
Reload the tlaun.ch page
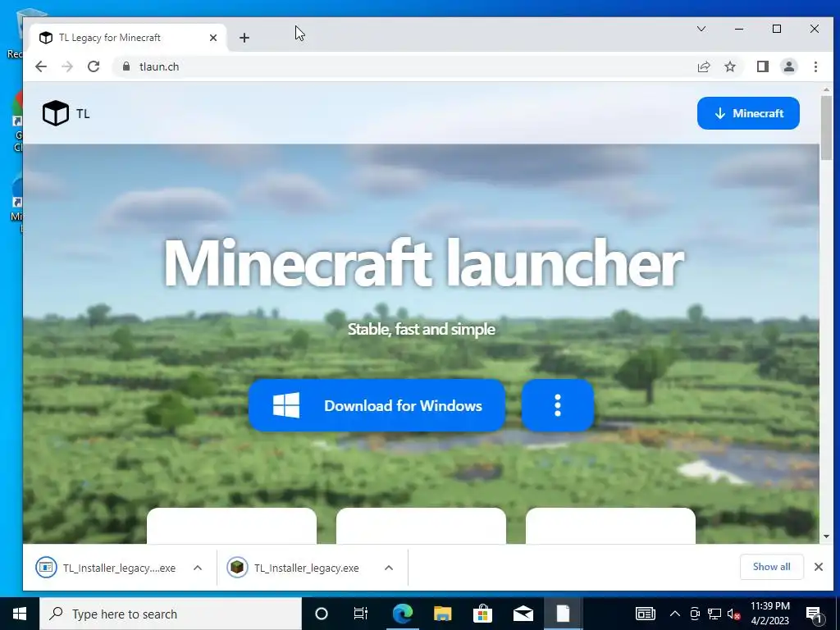pos(94,66)
